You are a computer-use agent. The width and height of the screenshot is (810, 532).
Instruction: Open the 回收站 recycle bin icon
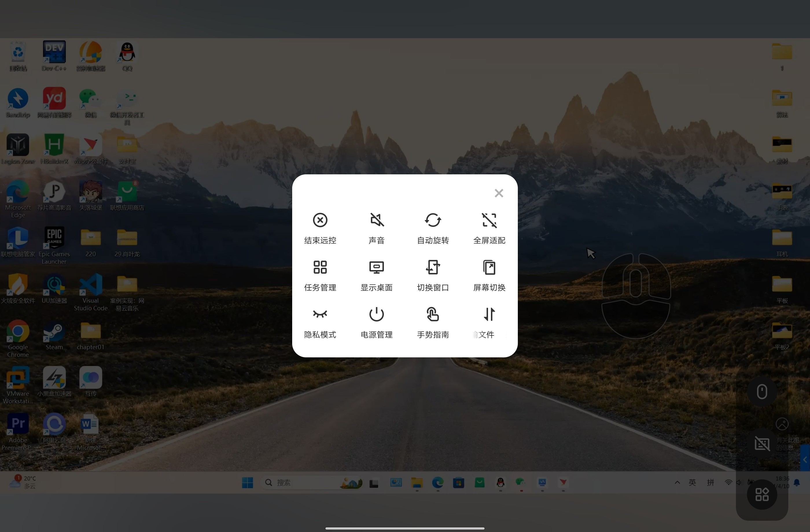[x=18, y=56]
